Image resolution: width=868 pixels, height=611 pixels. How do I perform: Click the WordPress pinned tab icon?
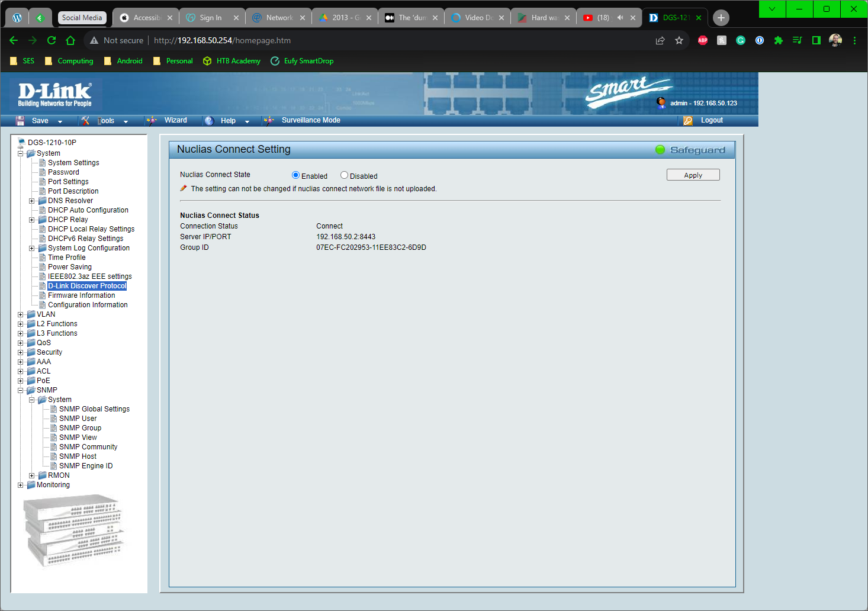coord(17,18)
